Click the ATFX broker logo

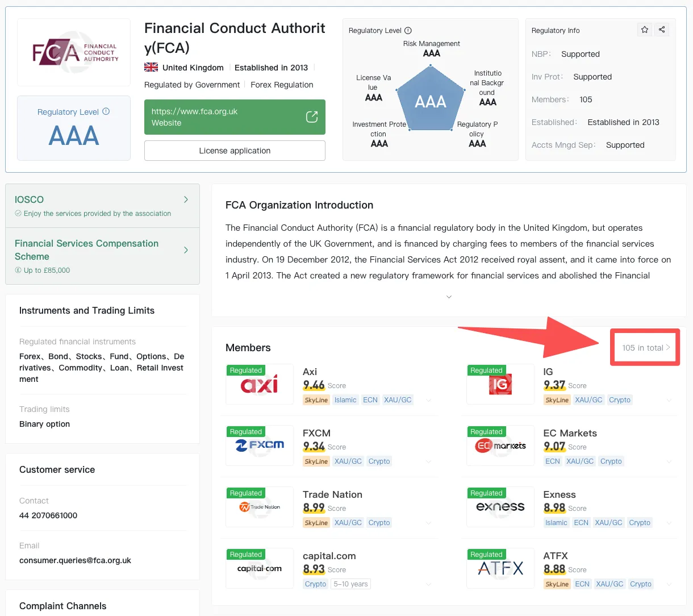pyautogui.click(x=500, y=568)
